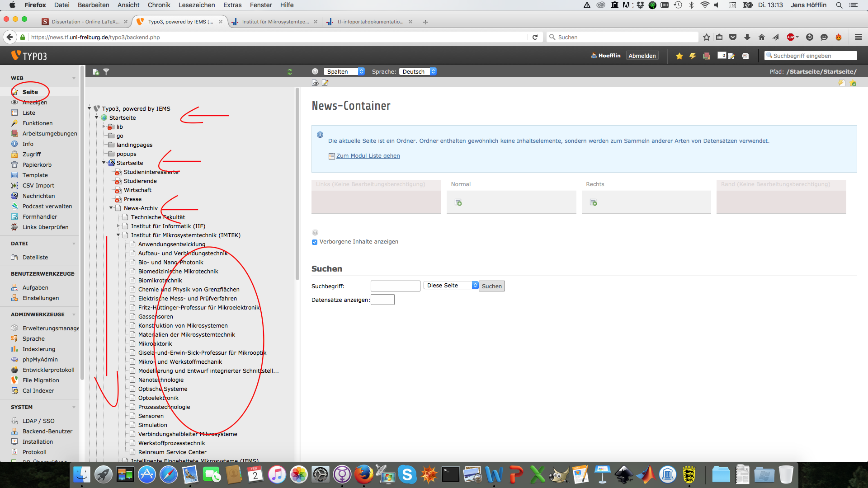The width and height of the screenshot is (868, 488).
Task: Collapse the ADMINWERKZEUGE module group
Action: tap(74, 315)
